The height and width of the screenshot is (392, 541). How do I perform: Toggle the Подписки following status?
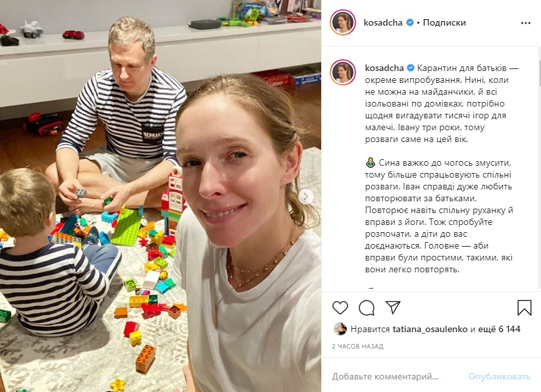coord(444,23)
